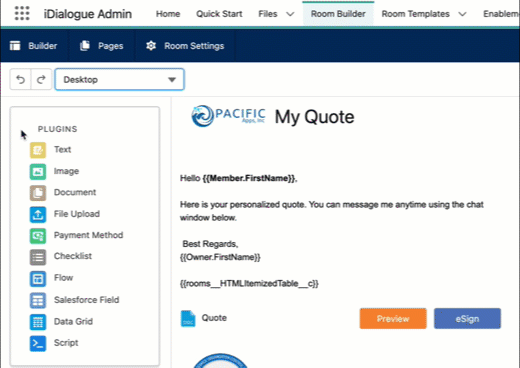
Task: Click the Pacific Apps logo
Action: 228,116
